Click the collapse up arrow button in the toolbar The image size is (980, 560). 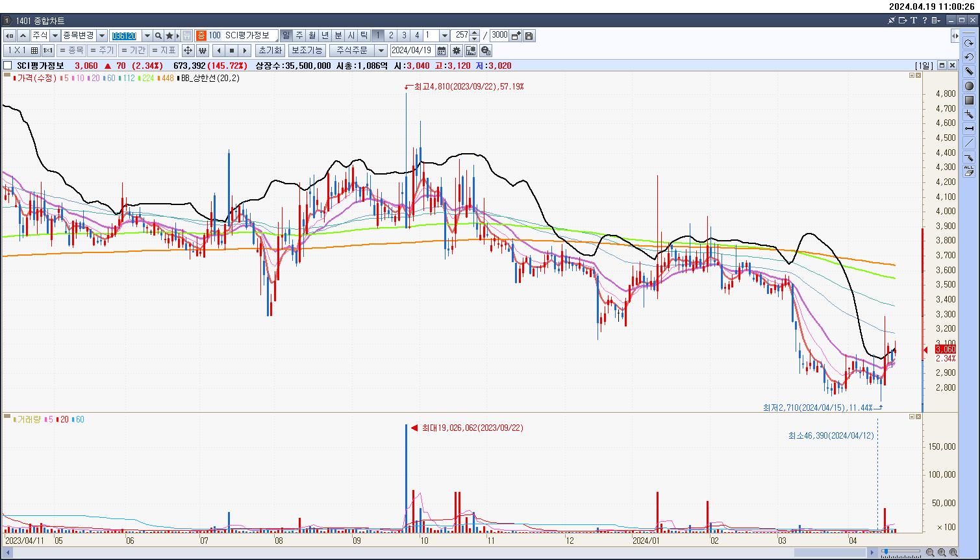tap(23, 36)
